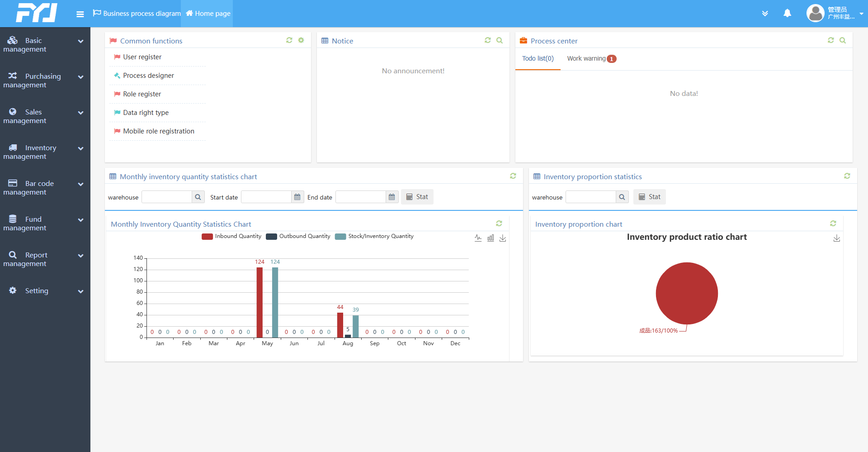Refresh the Inventory proportion chart
This screenshot has width=868, height=452.
click(833, 224)
